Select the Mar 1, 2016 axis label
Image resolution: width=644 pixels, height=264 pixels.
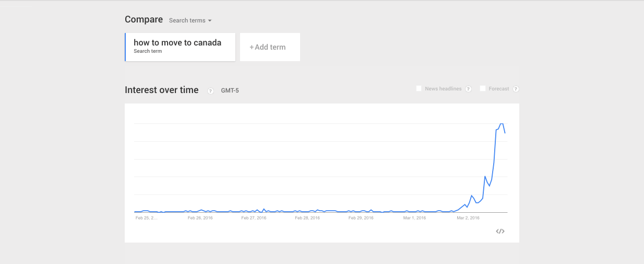414,218
